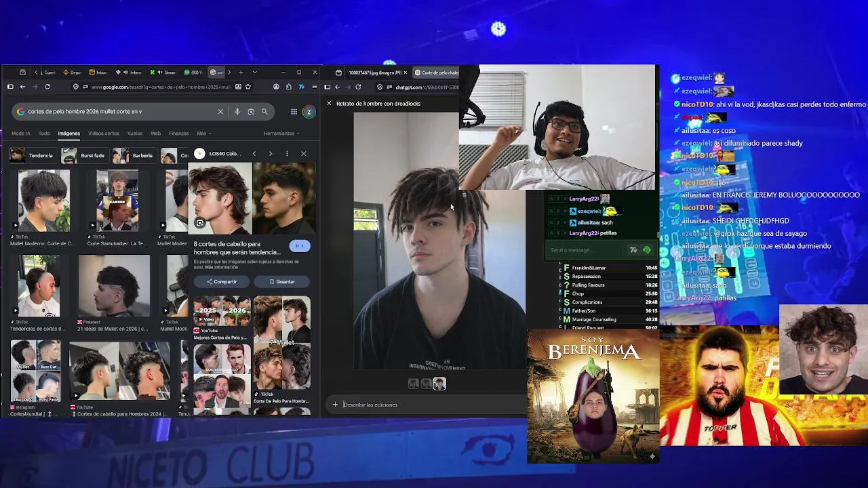
Task: Open the emote picker in chat box
Action: (x=646, y=250)
